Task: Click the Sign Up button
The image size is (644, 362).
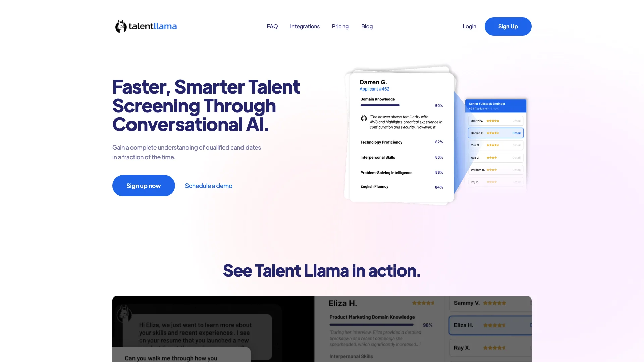Action: [508, 26]
